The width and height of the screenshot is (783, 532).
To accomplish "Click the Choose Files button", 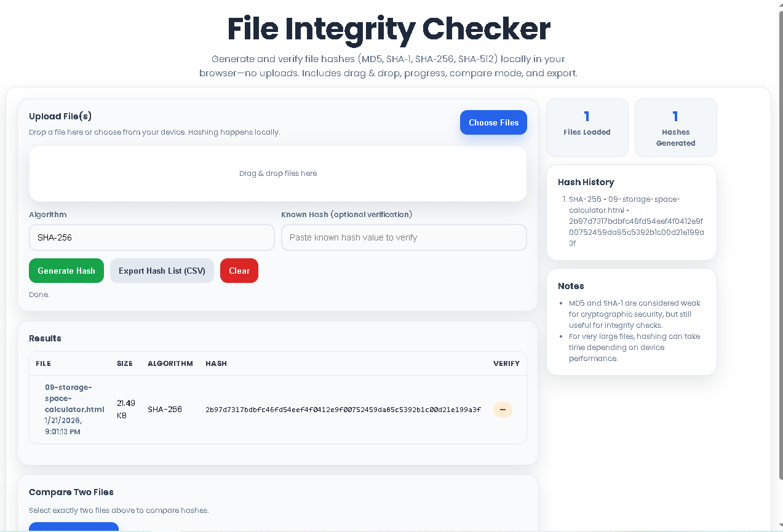I will (x=493, y=122).
